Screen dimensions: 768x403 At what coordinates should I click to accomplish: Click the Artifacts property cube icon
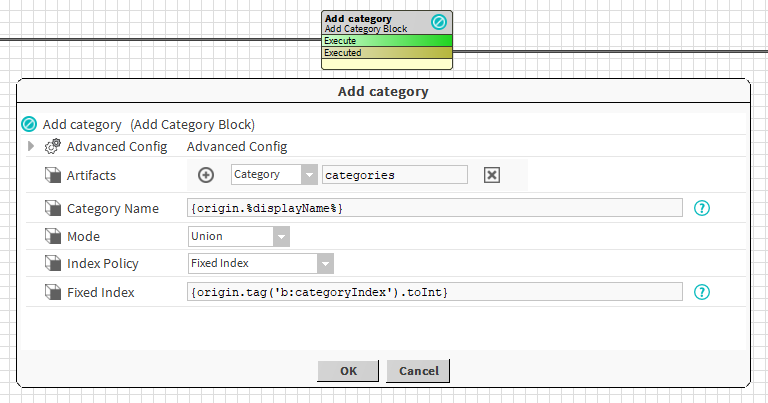click(x=53, y=176)
